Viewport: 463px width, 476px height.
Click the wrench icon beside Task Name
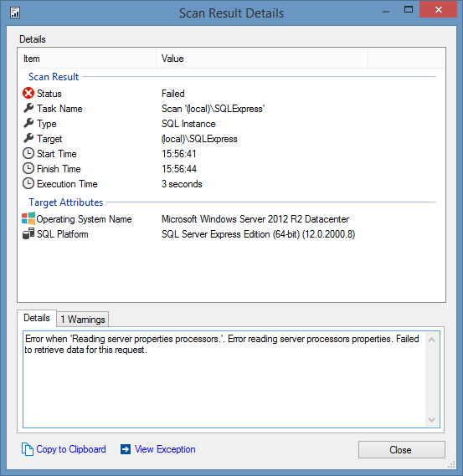28,108
